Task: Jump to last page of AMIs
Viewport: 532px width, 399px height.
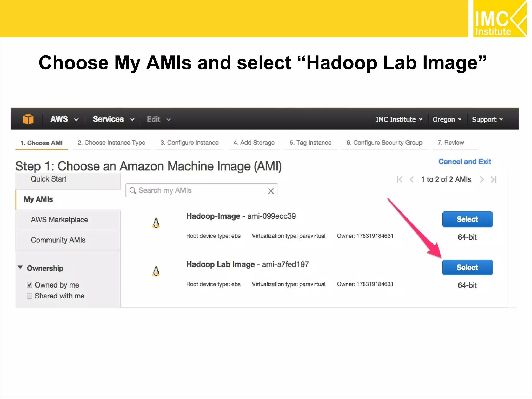Action: coord(494,179)
